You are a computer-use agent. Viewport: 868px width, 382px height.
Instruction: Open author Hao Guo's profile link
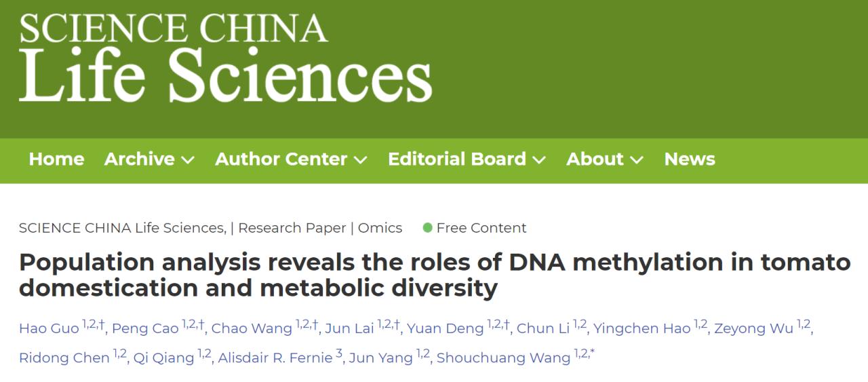tap(49, 328)
